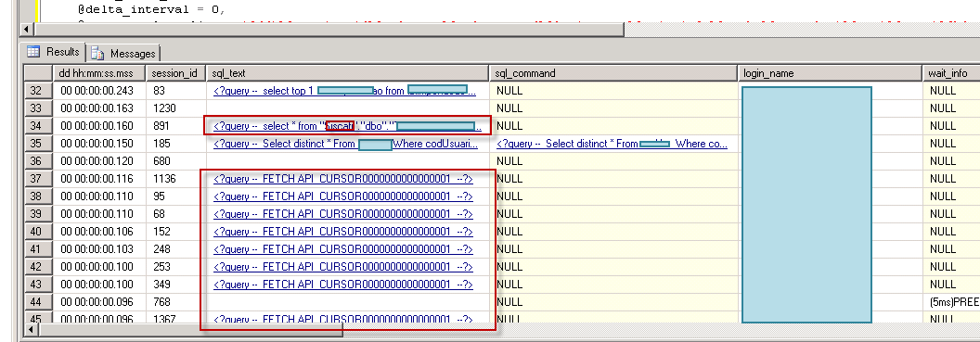
Task: Open the 'Select distinct' sql_text link in row 35
Action: tap(345, 144)
